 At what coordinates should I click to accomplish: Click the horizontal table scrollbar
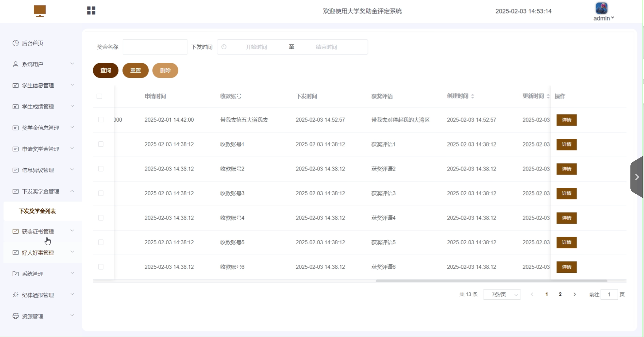(491, 281)
